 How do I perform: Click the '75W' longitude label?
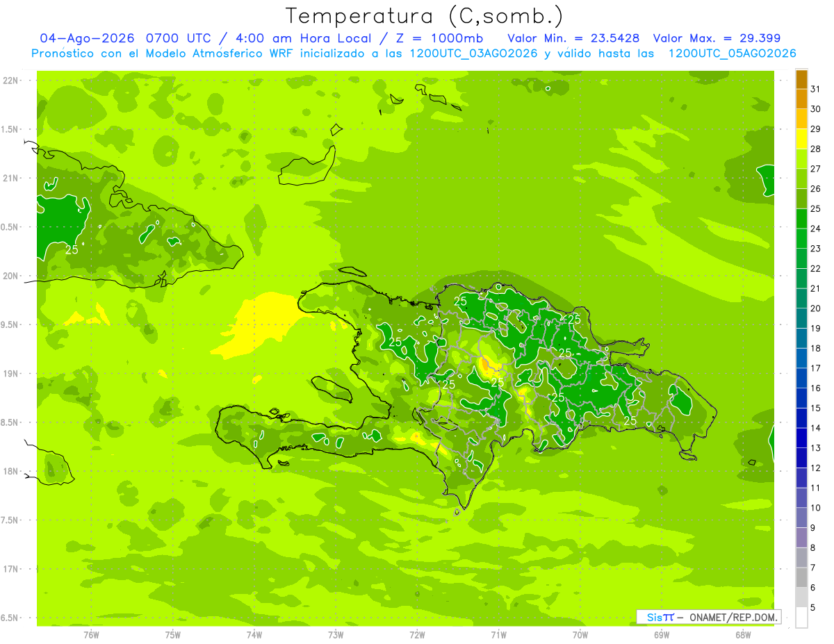tap(172, 634)
